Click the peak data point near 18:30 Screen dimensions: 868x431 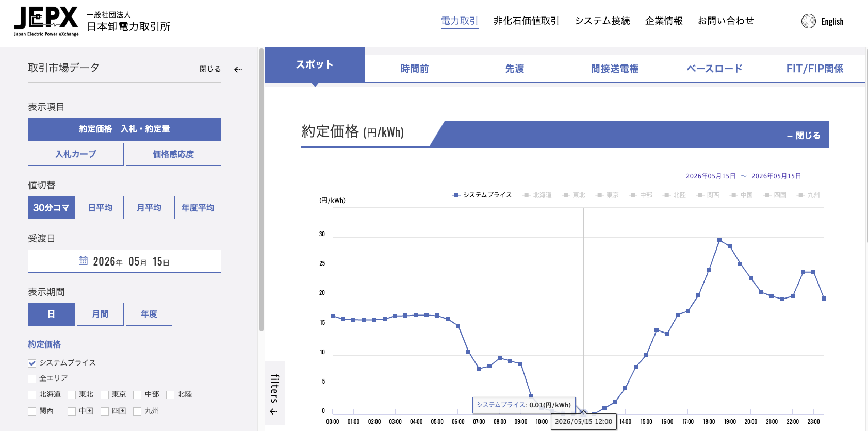719,240
